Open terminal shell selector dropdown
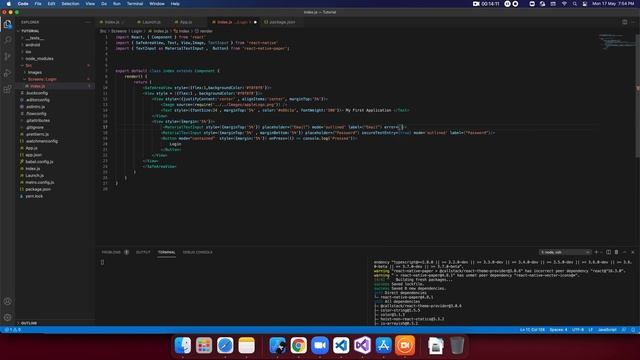Image resolution: width=640 pixels, height=360 pixels. click(x=565, y=252)
